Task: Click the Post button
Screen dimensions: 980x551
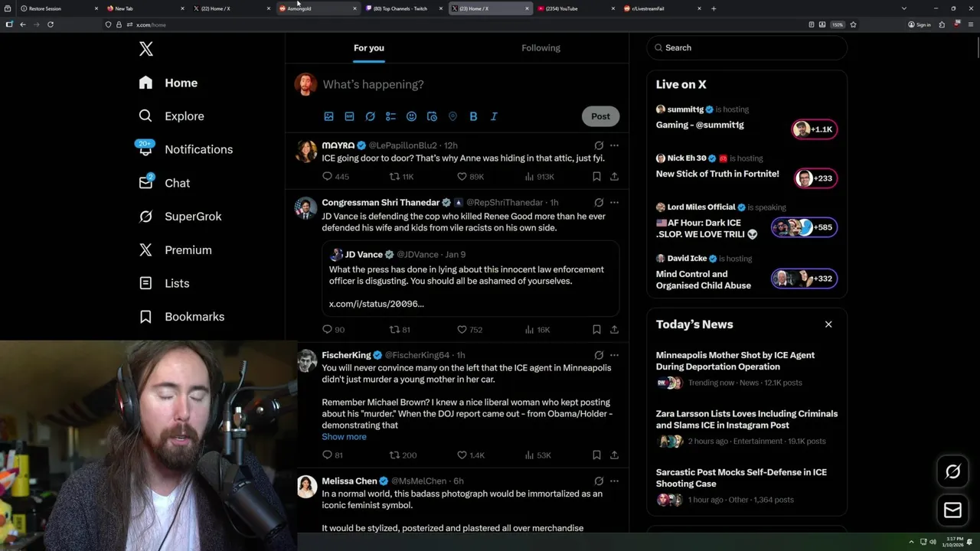Action: click(600, 116)
